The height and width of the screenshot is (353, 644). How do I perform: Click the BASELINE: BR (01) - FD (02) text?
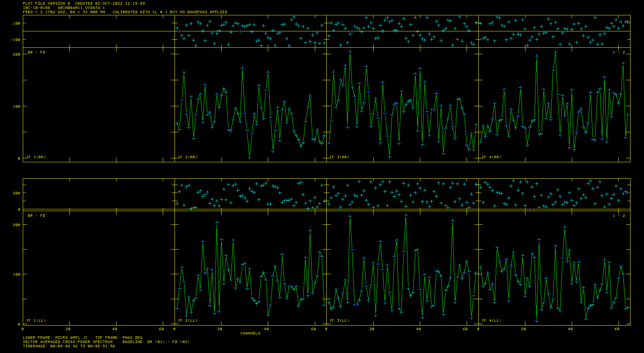[x=156, y=342]
